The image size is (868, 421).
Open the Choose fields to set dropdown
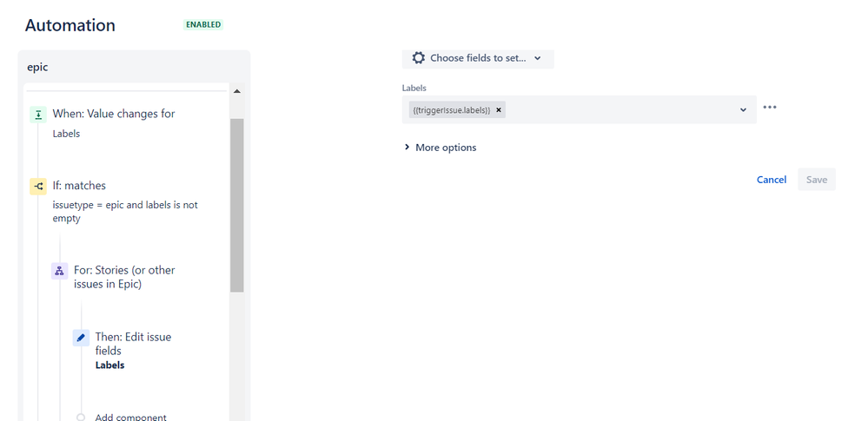point(478,58)
